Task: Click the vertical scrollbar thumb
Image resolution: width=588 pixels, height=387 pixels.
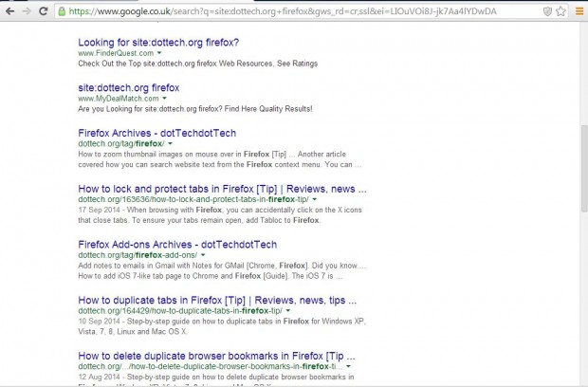Action: [x=584, y=169]
